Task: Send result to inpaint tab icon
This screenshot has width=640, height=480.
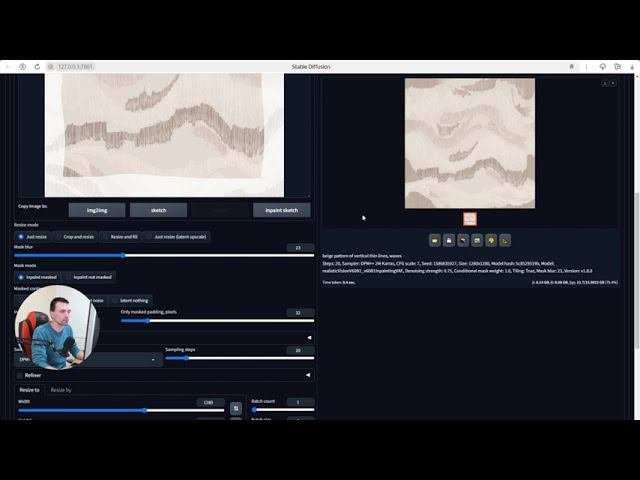Action: [x=477, y=240]
